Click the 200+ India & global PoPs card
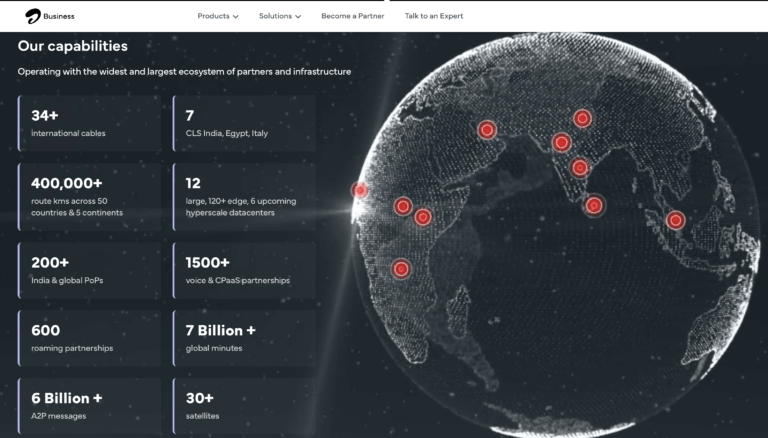 click(x=89, y=270)
